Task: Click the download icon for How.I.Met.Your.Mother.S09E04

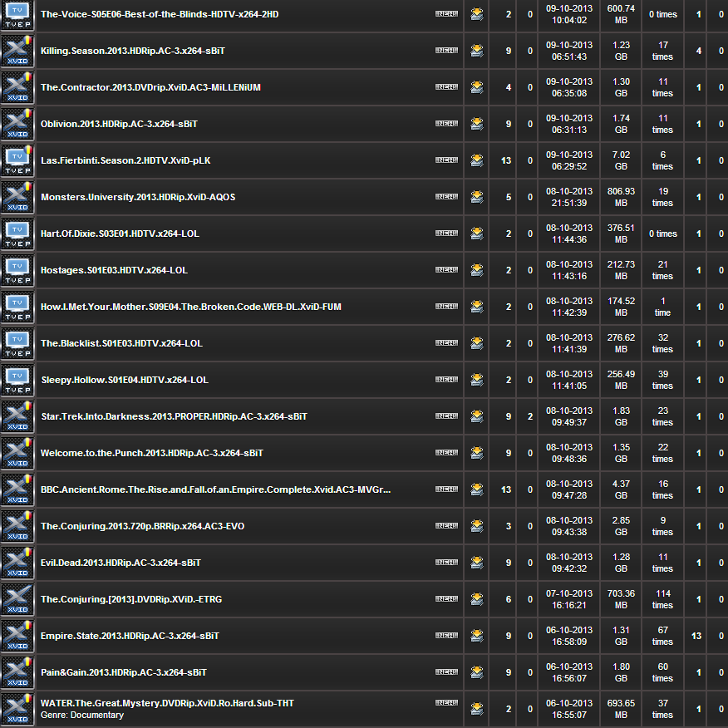Action: click(476, 307)
